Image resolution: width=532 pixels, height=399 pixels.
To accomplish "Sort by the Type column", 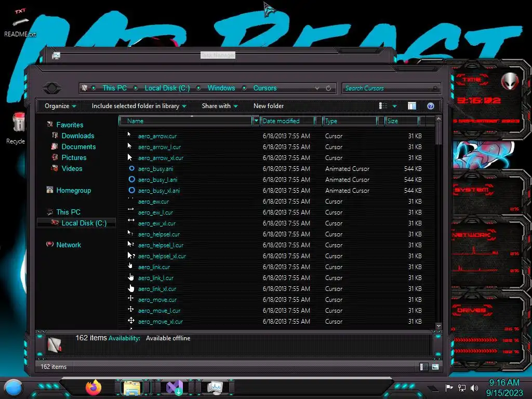I will [x=350, y=121].
